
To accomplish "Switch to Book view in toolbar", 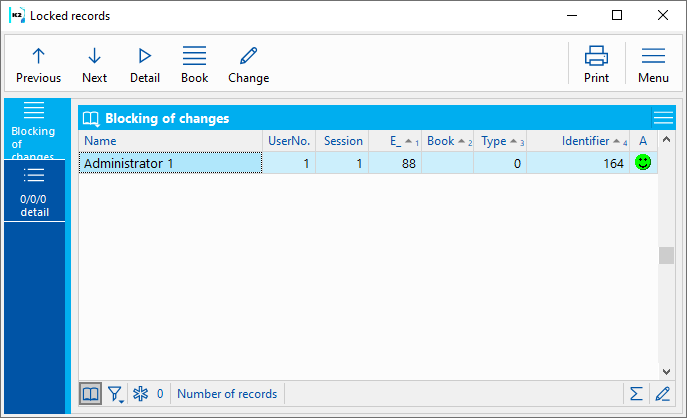I will [x=195, y=65].
